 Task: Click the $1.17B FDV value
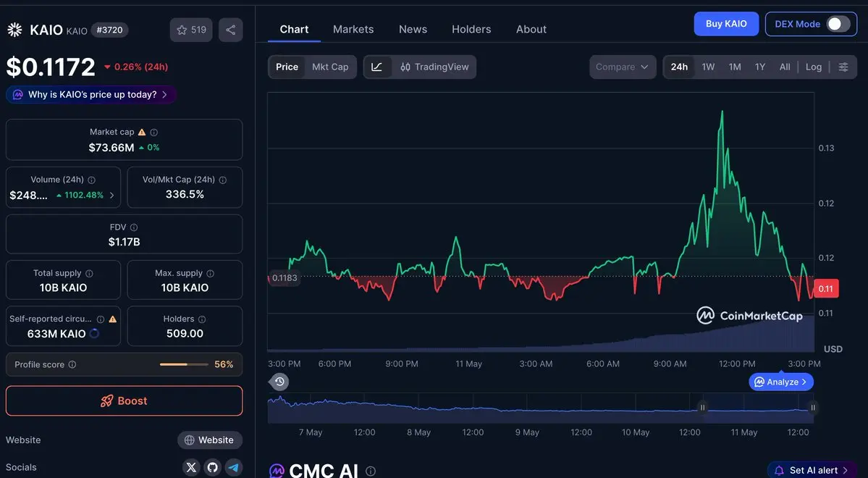coord(124,242)
